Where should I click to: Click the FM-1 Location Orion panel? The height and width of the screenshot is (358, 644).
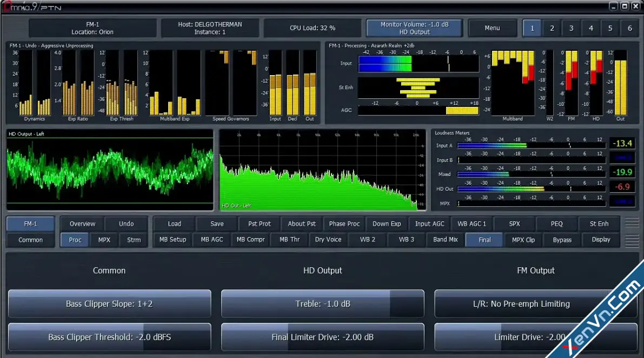coord(92,28)
